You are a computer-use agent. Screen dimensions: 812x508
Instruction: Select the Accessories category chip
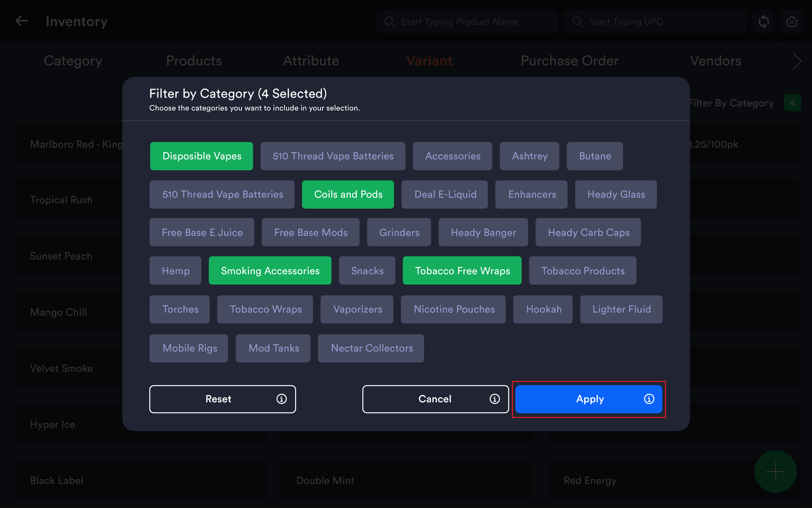tap(453, 156)
